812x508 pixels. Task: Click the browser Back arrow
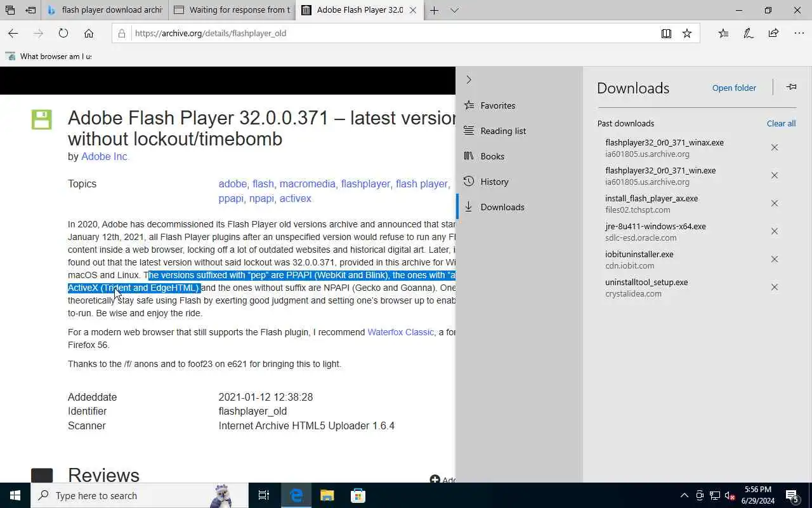pyautogui.click(x=13, y=33)
